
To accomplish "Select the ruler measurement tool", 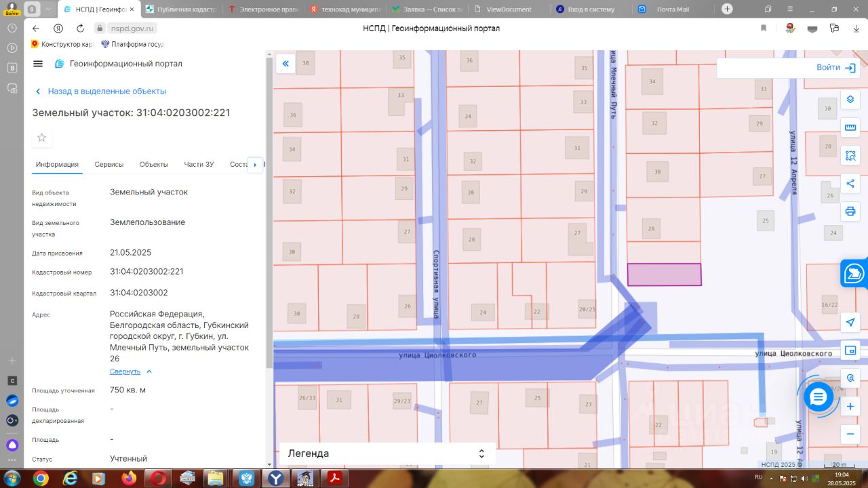I will (x=850, y=127).
